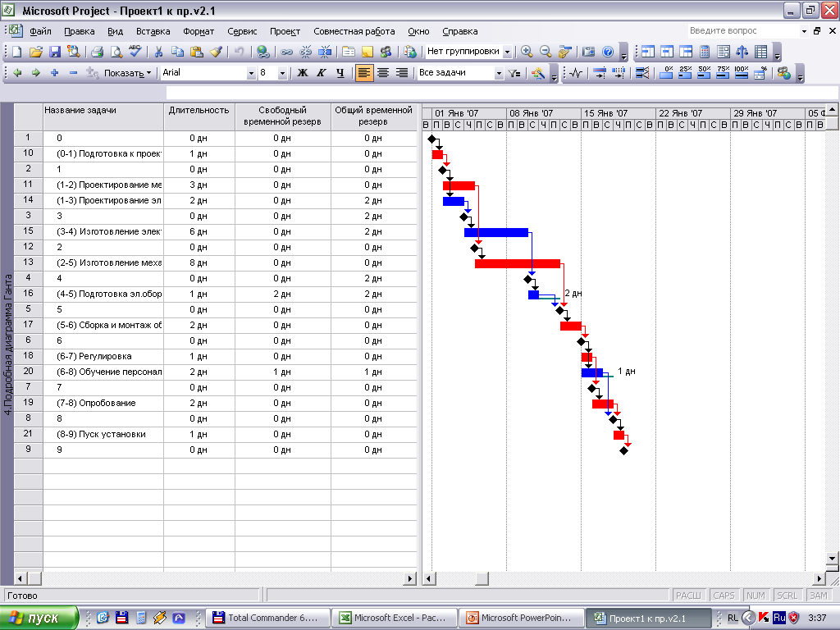Show subtasks with blue plus icon
This screenshot has height=630, width=840.
click(54, 73)
